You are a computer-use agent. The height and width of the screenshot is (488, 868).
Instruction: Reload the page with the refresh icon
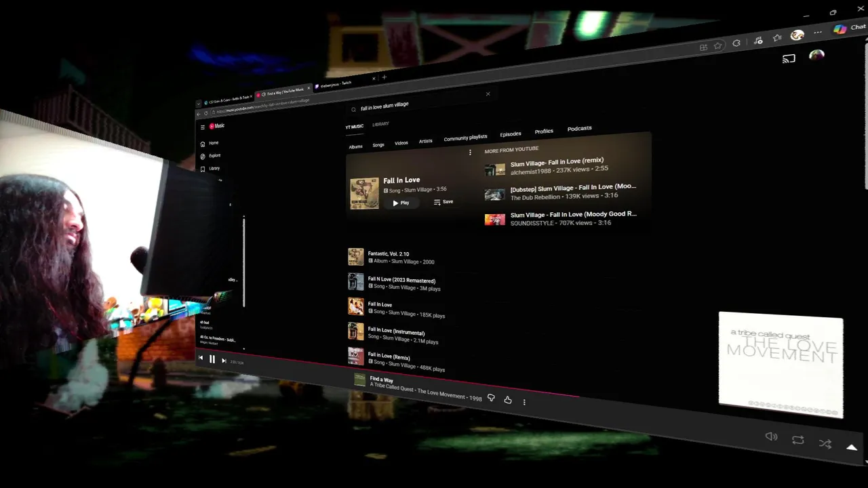click(206, 113)
